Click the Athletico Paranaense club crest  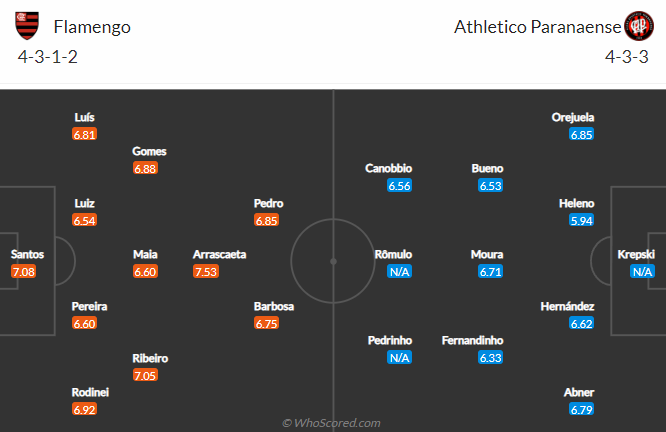point(638,26)
